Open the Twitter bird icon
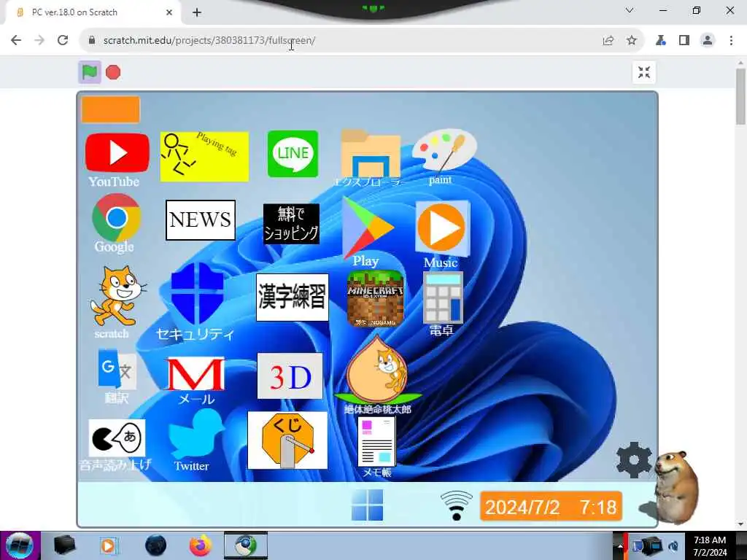This screenshot has height=560, width=747. coord(196,435)
